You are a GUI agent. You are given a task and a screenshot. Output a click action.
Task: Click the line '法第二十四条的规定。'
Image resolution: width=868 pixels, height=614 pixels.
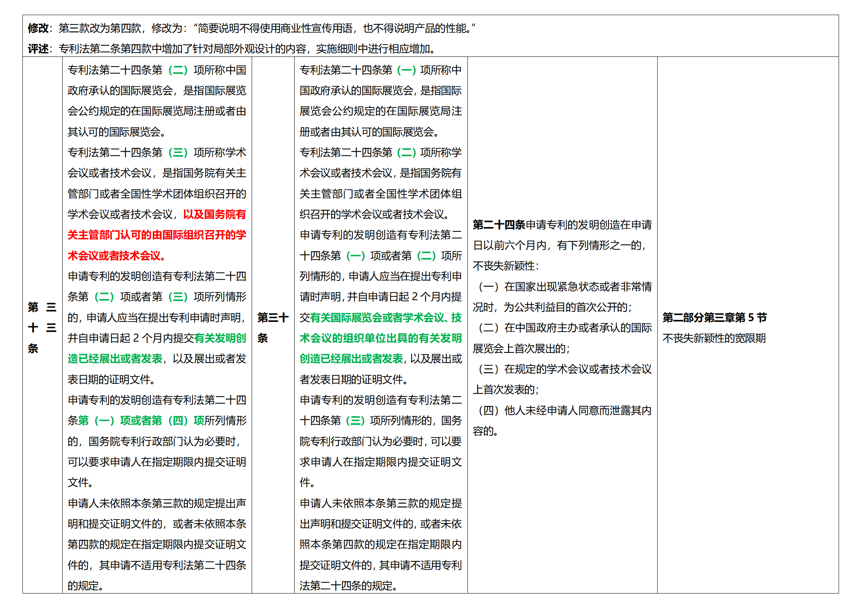point(350,586)
